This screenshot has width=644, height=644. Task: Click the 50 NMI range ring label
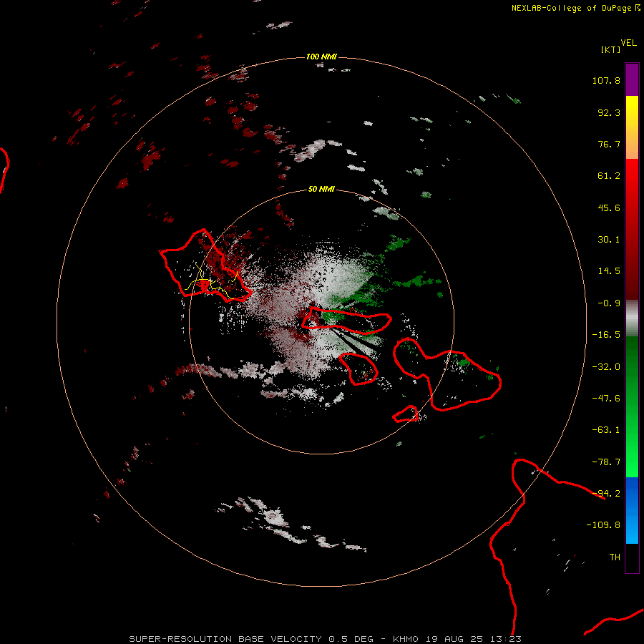pyautogui.click(x=321, y=190)
